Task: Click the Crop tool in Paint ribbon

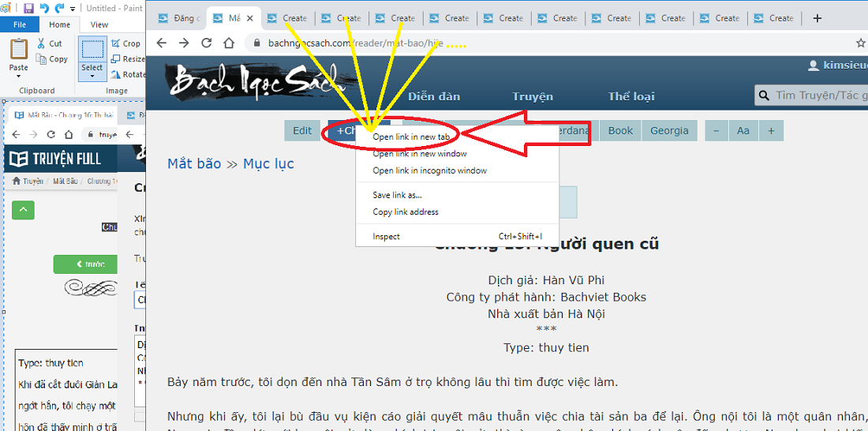Action: coord(125,44)
